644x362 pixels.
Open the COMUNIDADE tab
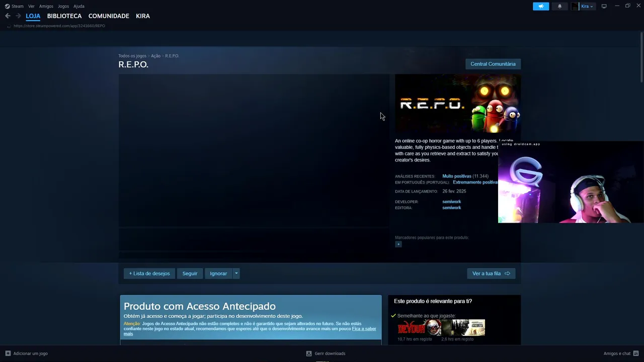pyautogui.click(x=109, y=16)
